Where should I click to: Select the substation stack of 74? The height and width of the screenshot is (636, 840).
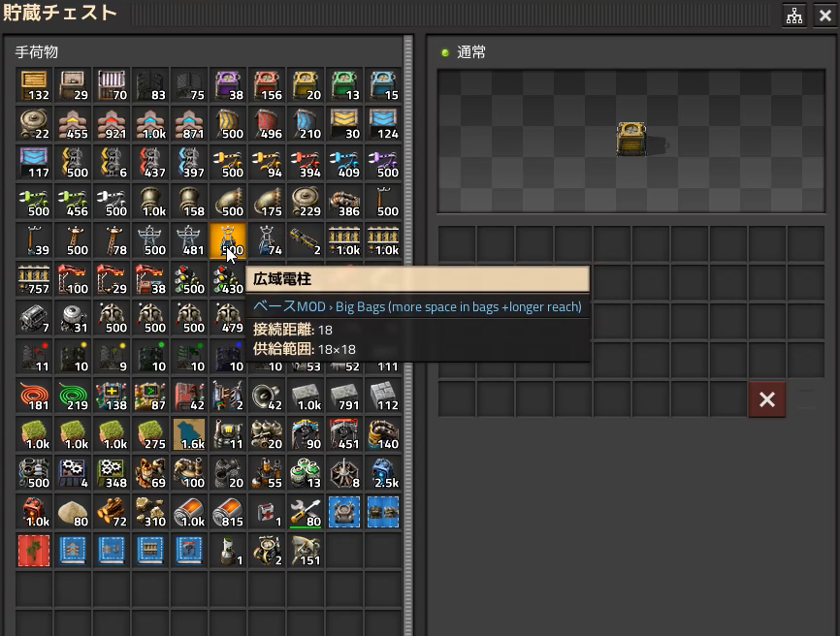[267, 240]
